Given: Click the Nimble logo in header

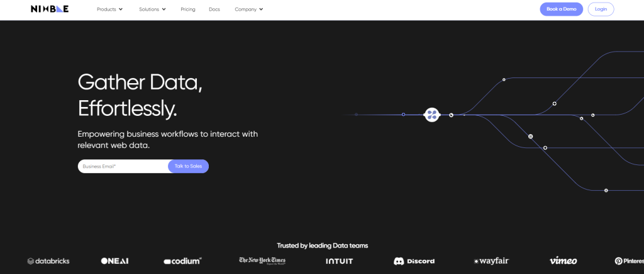Looking at the screenshot, I should tap(50, 9).
